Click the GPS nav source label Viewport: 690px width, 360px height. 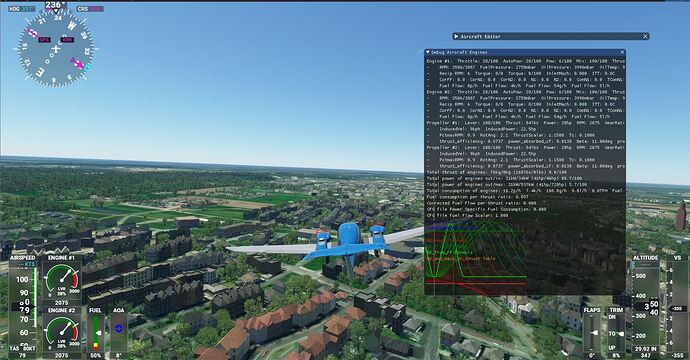44,40
